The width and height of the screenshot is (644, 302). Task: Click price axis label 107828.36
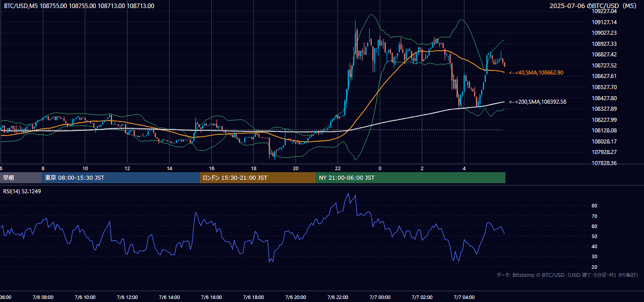pos(604,163)
